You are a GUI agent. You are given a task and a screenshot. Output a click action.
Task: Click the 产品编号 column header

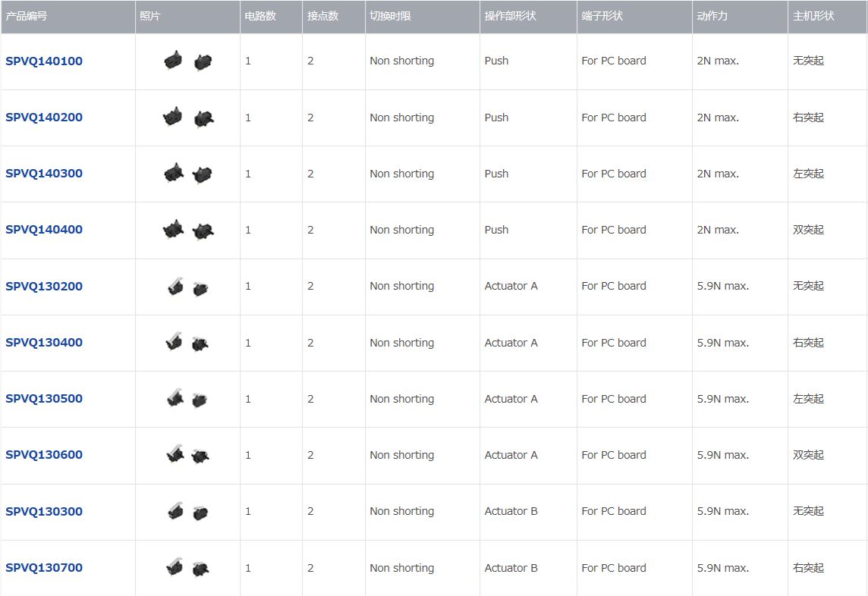click(26, 16)
